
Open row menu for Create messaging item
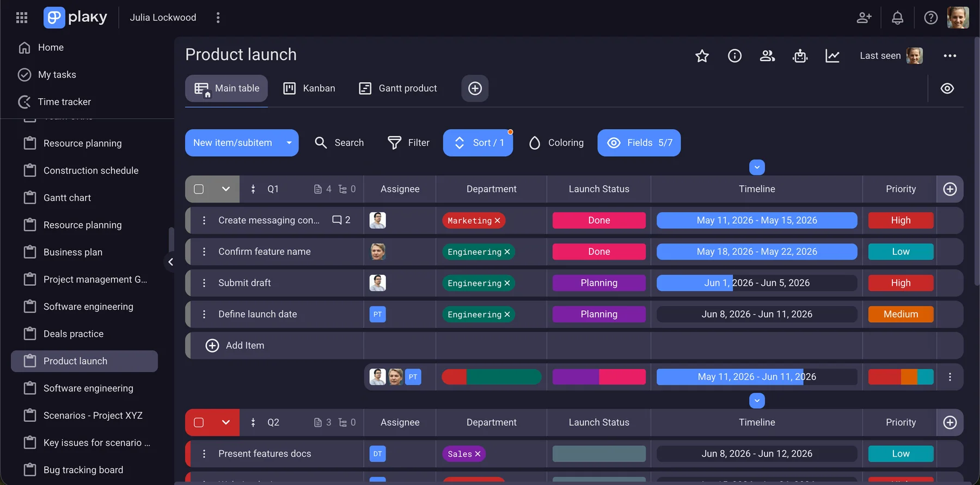click(204, 220)
